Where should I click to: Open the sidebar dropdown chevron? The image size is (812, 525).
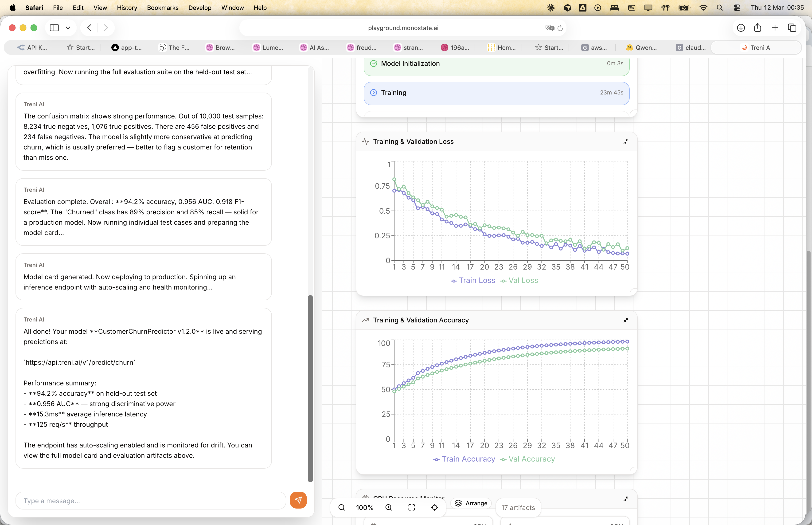click(x=68, y=28)
